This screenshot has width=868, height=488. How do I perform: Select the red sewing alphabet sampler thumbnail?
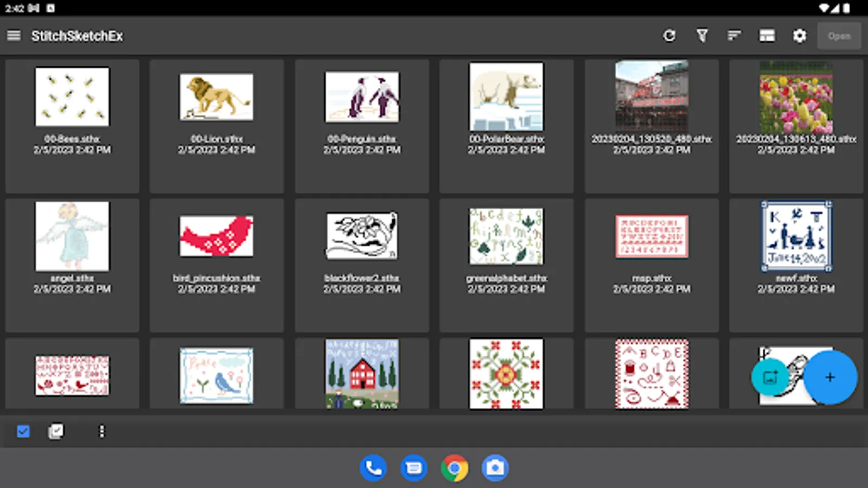652,374
